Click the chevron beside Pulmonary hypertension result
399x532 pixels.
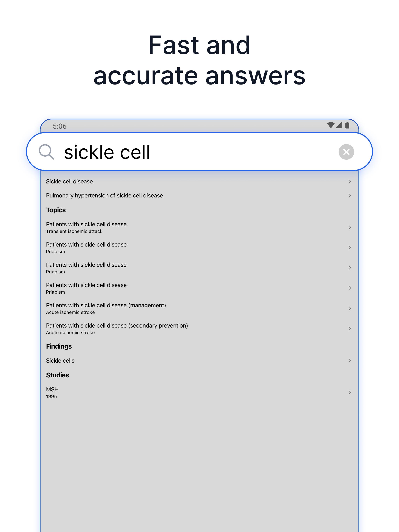pos(350,195)
